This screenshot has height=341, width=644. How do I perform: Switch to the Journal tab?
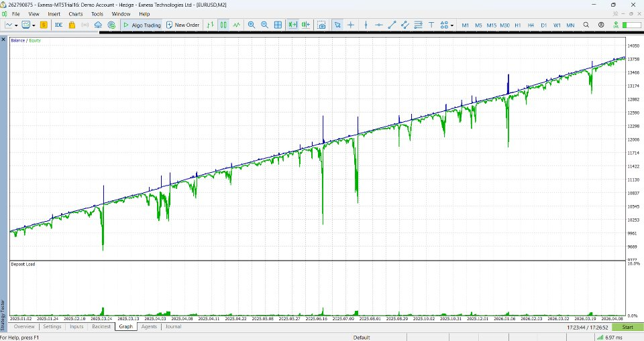point(173,327)
